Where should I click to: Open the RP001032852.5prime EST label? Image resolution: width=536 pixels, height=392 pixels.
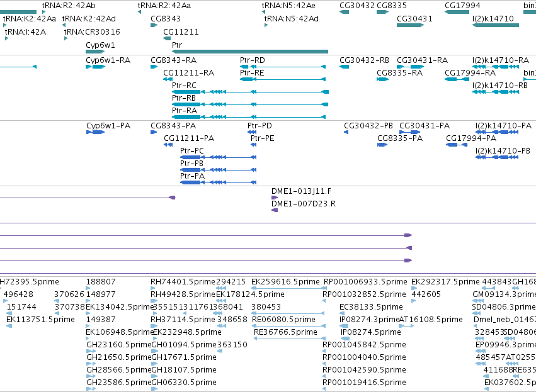coord(365,294)
